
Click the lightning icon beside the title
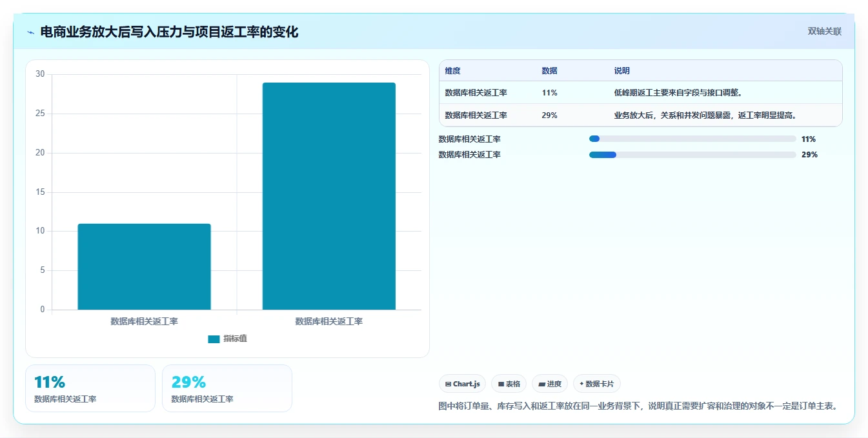[30, 32]
